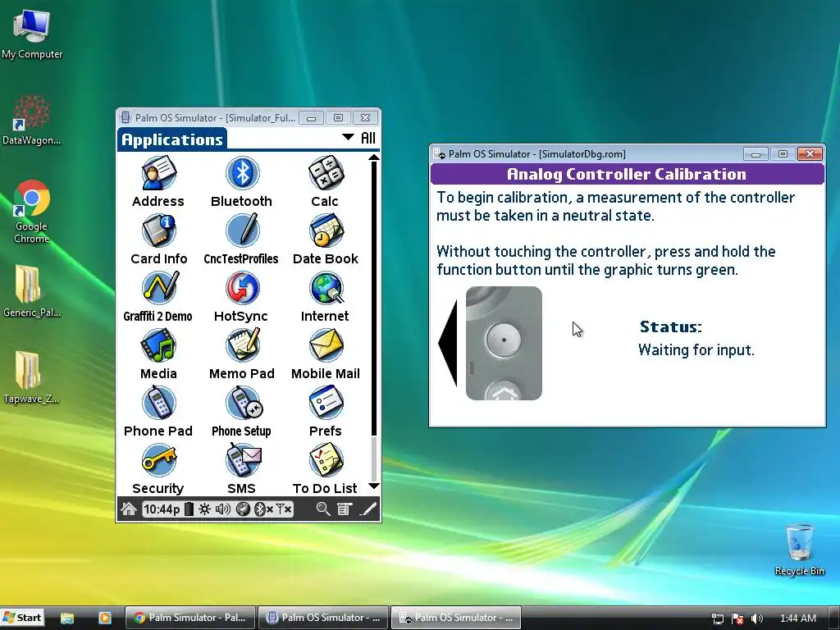Screen dimensions: 840x630
Task: Select the Recycle Bin icon
Action: pyautogui.click(x=799, y=550)
